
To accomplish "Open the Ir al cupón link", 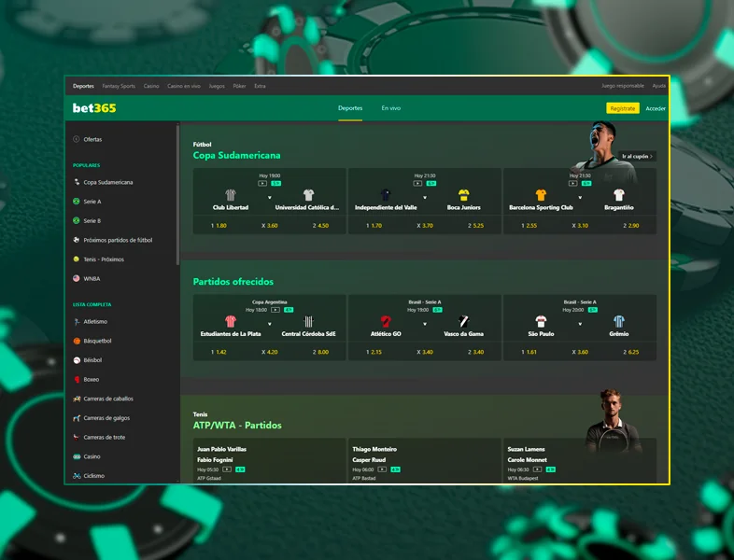I will pos(638,156).
